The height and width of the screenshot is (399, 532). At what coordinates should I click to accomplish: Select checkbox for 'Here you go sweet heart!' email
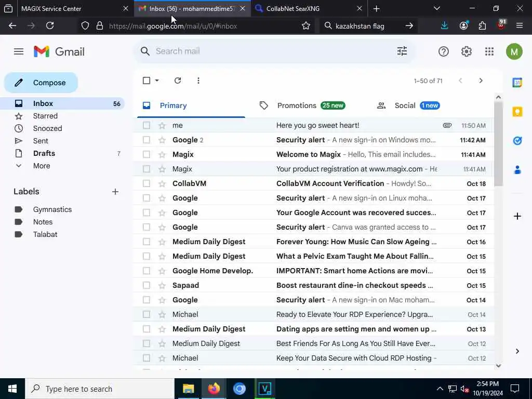(147, 125)
